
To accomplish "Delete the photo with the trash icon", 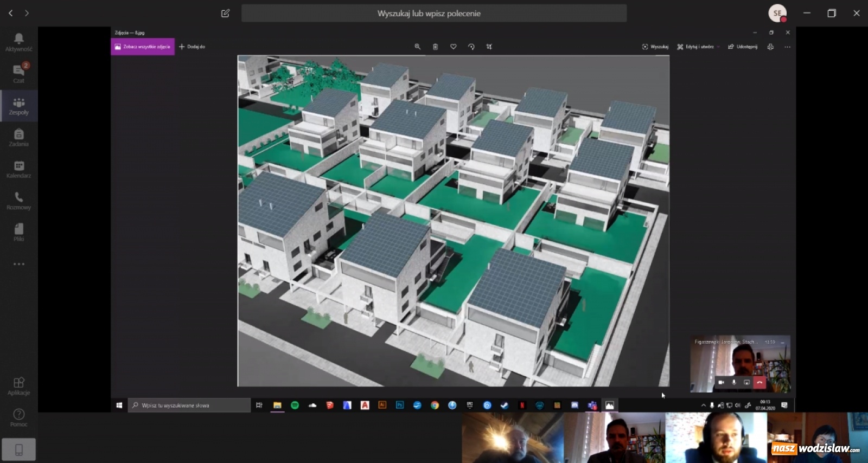I will (435, 47).
